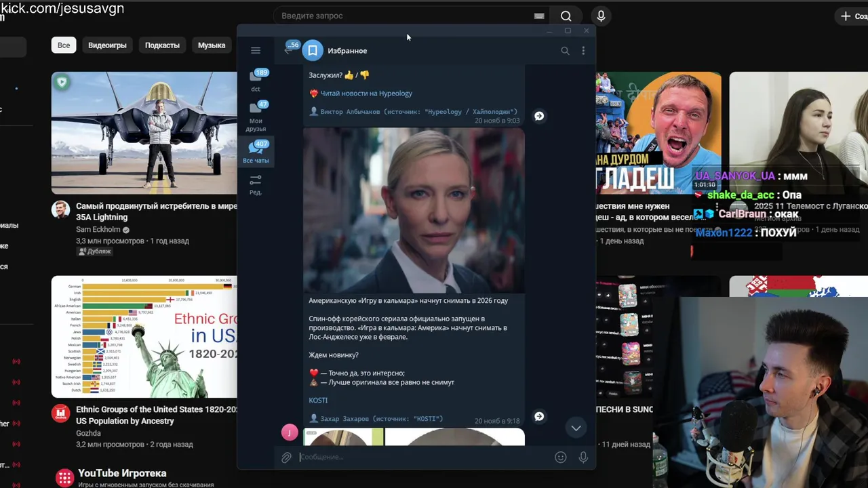Viewport: 868px width, 488px height.
Task: Forward the Захар Захаров message
Action: click(x=539, y=416)
